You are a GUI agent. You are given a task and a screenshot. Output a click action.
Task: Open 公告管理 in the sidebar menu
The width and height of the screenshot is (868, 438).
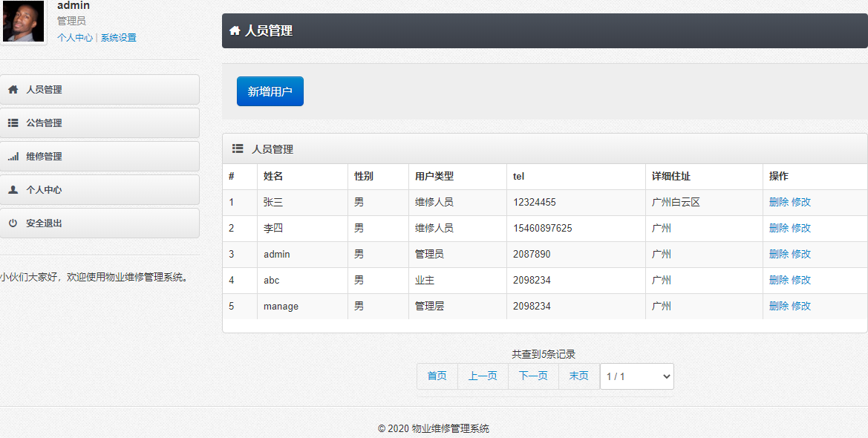[99, 123]
